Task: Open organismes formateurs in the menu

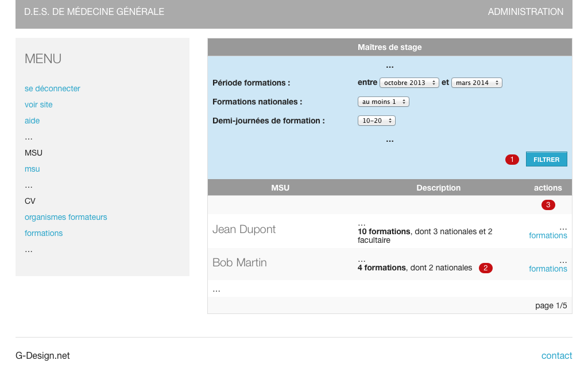Action: (65, 217)
